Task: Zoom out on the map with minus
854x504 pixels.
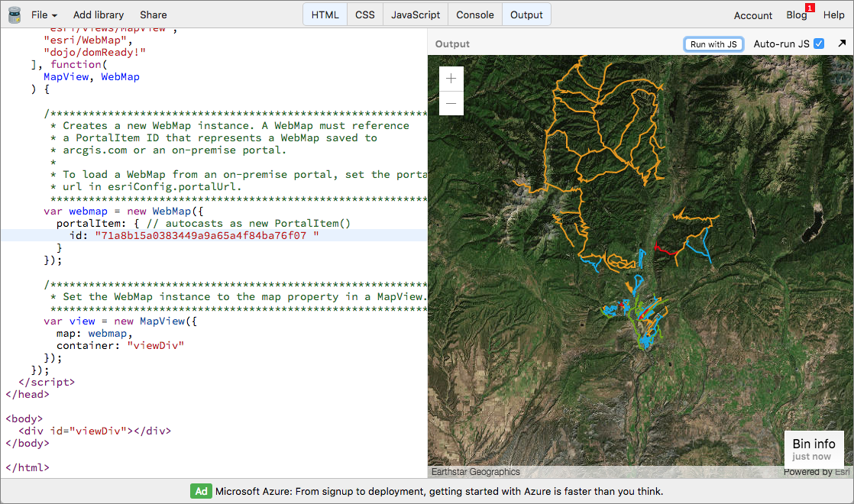Action: 451,103
